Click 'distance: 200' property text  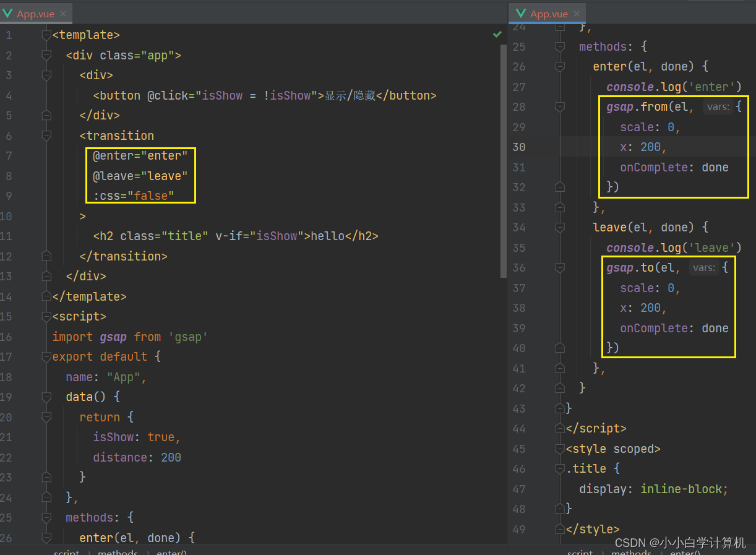click(137, 458)
